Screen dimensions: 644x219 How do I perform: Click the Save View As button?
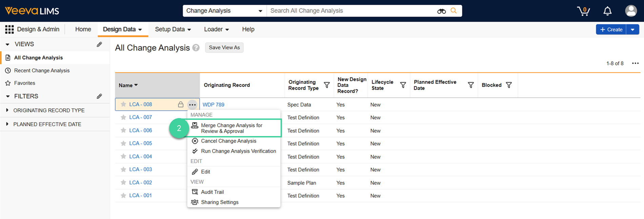click(224, 48)
